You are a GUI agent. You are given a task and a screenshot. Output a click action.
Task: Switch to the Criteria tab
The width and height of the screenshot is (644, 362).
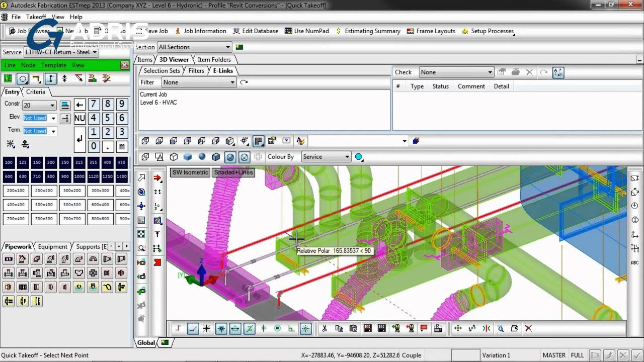tap(35, 92)
